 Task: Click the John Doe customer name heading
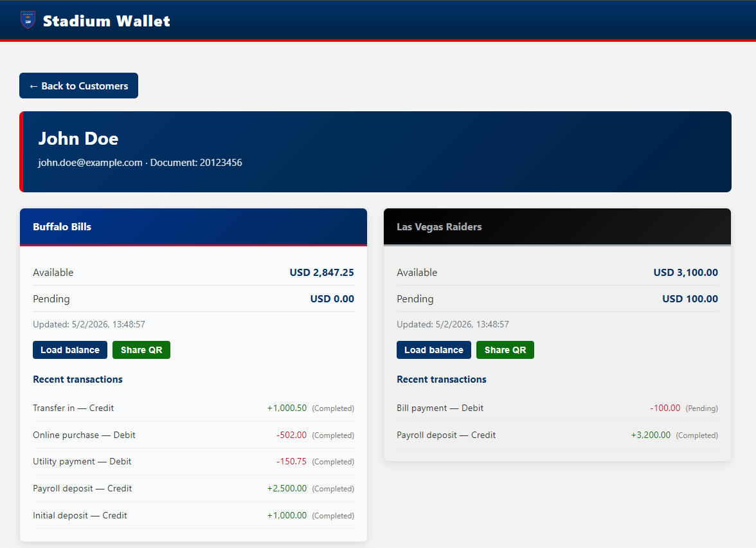(78, 138)
